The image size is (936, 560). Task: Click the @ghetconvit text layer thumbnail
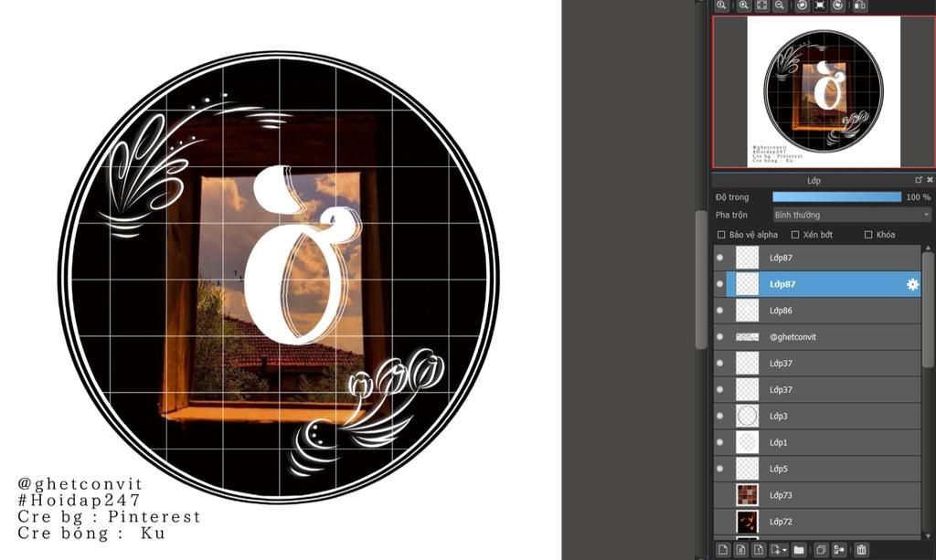click(747, 337)
